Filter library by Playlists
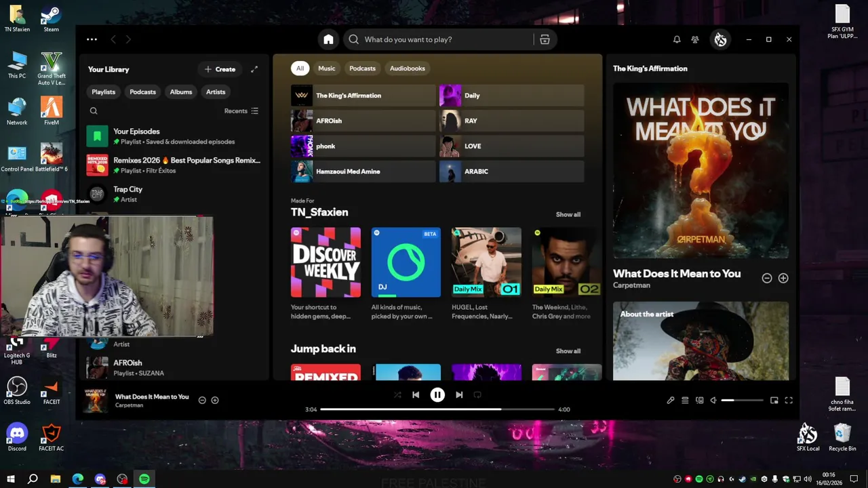The width and height of the screenshot is (868, 488). click(104, 92)
